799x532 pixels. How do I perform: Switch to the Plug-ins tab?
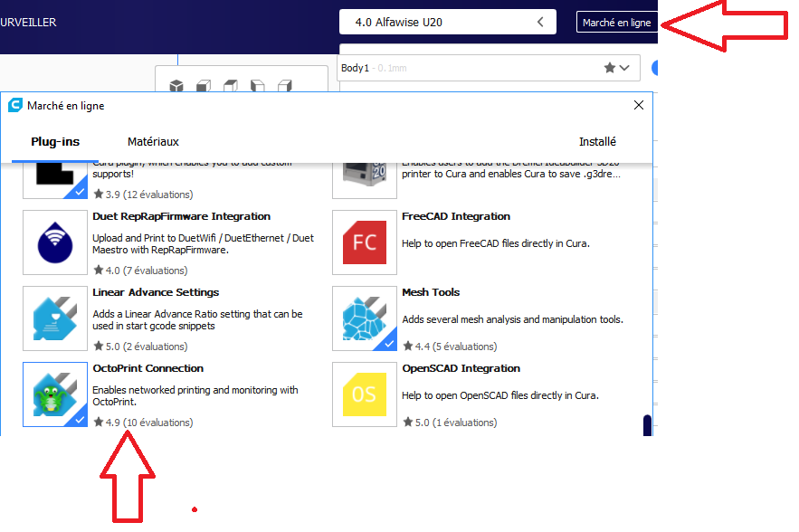[55, 142]
